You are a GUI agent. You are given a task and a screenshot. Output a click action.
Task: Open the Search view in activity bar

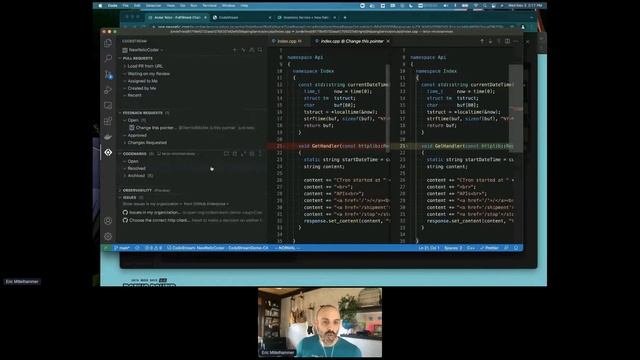(108, 58)
